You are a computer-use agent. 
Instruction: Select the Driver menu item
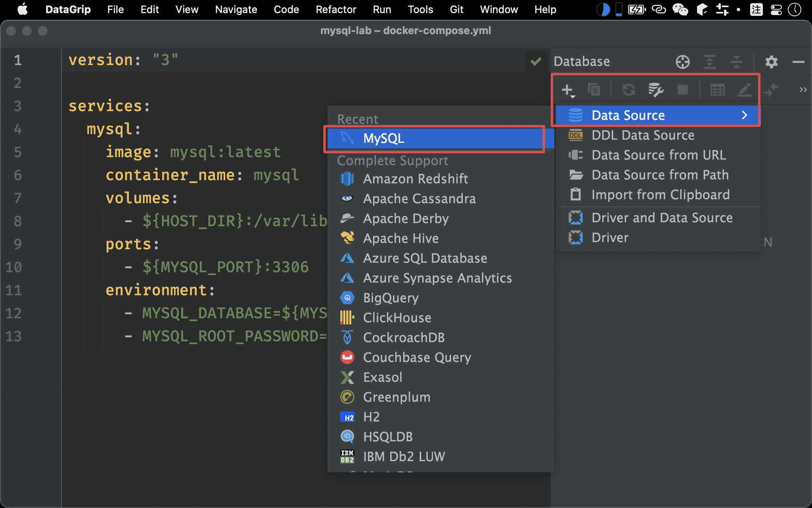(657, 238)
